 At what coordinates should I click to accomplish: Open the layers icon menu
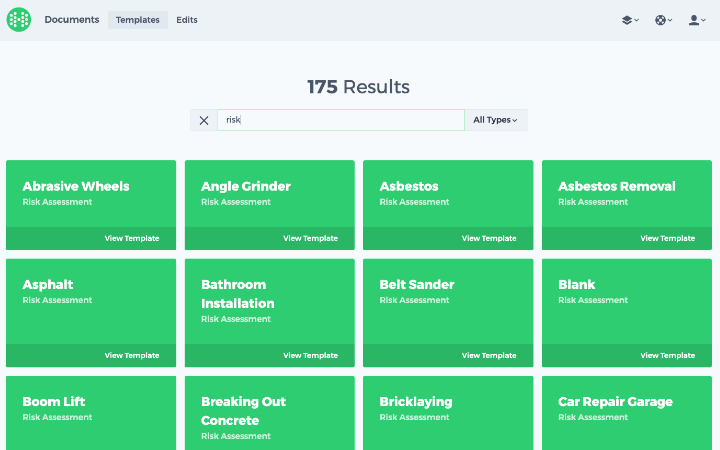click(630, 20)
